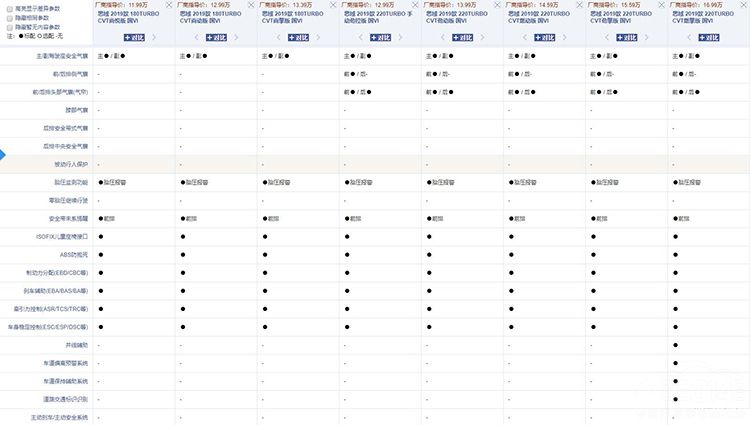Click the blue side arrow marker at left edge
750x425 pixels.
tap(3, 155)
